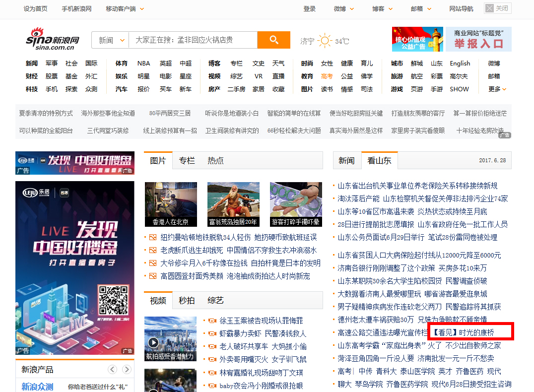Select the 看山东 tab
Screen dimensions: 534x392
click(x=379, y=160)
